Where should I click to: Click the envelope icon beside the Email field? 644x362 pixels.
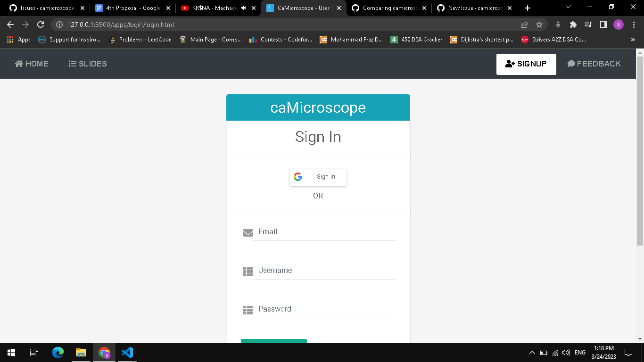pyautogui.click(x=248, y=232)
